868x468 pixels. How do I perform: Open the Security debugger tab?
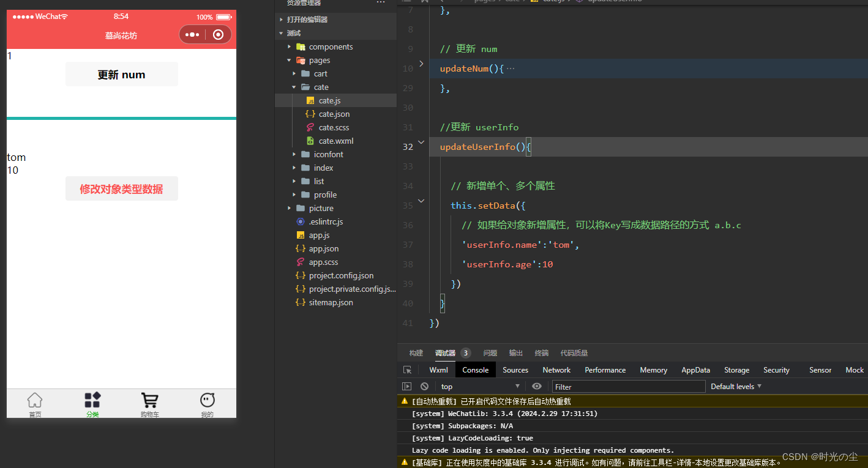(x=777, y=370)
